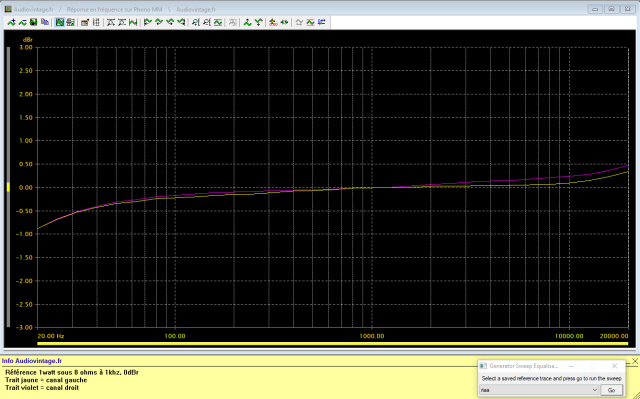Click the first green cursor marker icon
The height and width of the screenshot is (399, 640).
[x=148, y=22]
